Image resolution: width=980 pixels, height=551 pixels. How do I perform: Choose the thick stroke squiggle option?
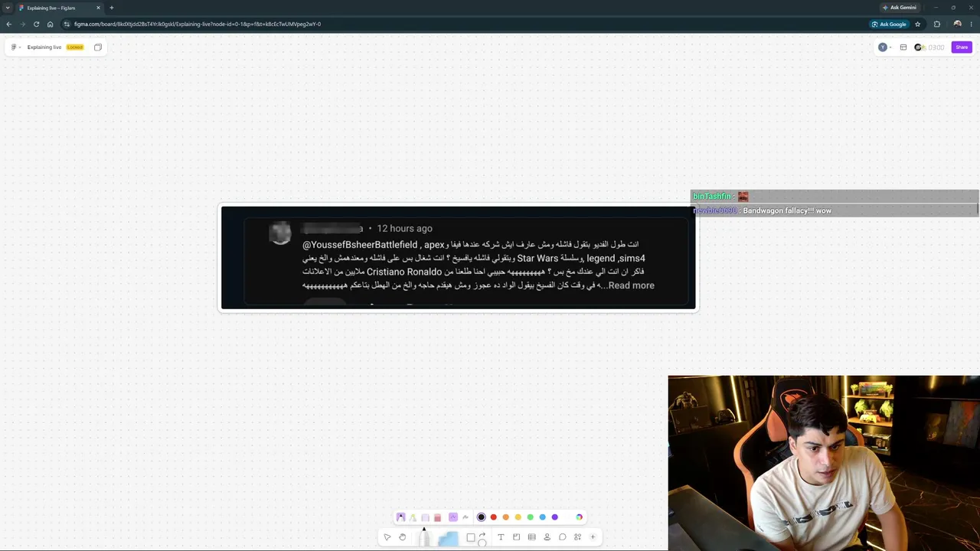pyautogui.click(x=452, y=517)
